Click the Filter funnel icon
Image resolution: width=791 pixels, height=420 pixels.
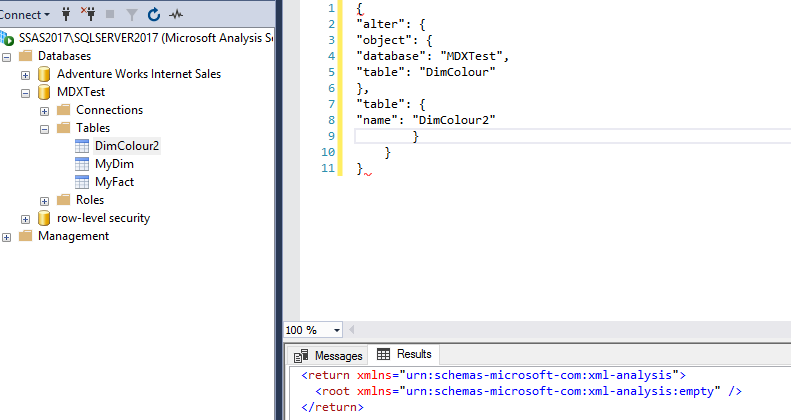[x=132, y=15]
